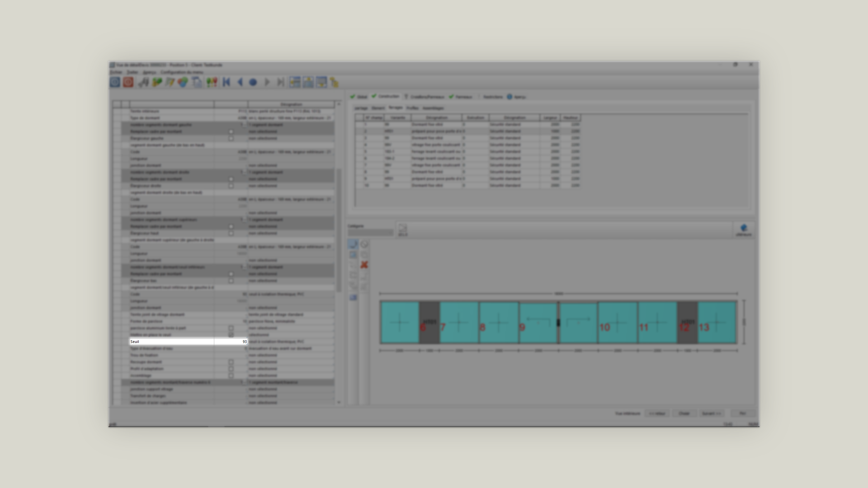This screenshot has width=868, height=488.
Task: Switch to the Aperçu tab
Action: pos(516,97)
